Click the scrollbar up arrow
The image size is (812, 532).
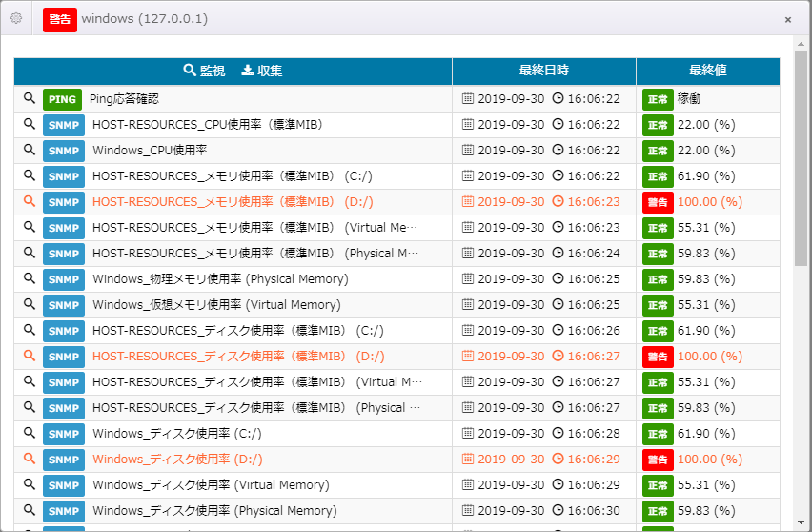pyautogui.click(x=801, y=44)
